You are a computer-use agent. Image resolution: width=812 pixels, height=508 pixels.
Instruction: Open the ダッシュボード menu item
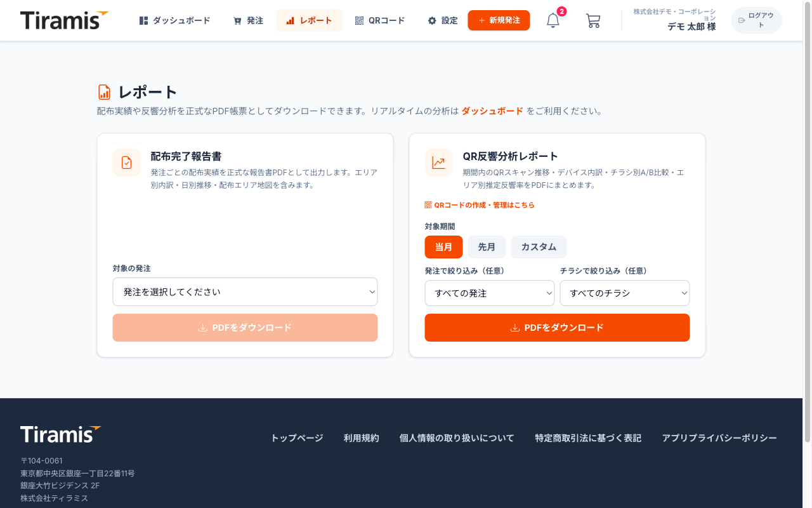(174, 20)
